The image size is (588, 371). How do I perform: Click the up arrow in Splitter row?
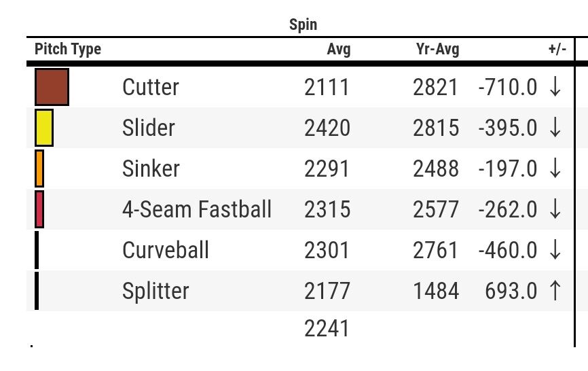tap(555, 290)
